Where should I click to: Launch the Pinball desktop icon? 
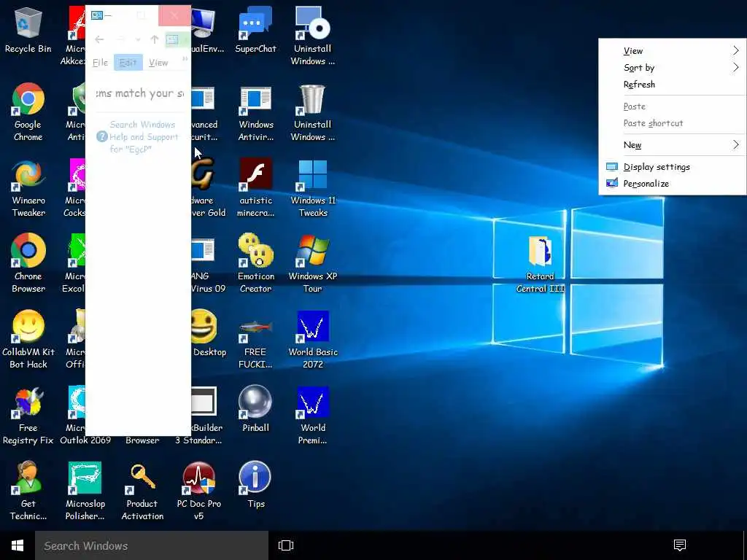(x=255, y=409)
